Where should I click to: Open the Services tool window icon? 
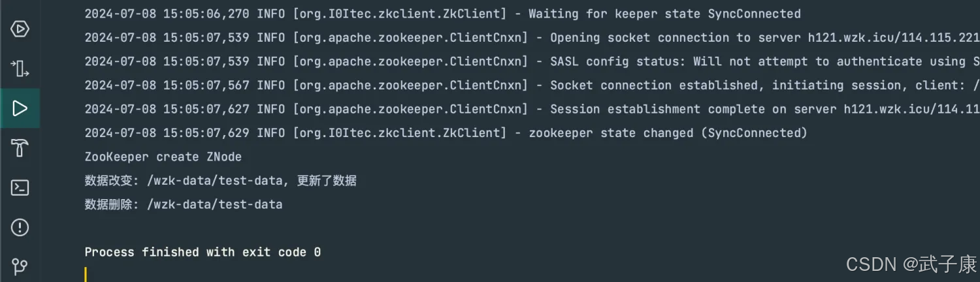(20, 29)
